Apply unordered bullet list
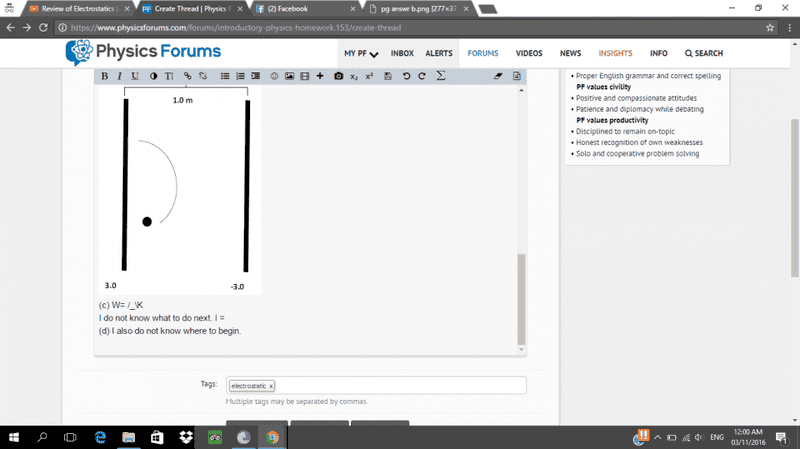 (x=224, y=76)
